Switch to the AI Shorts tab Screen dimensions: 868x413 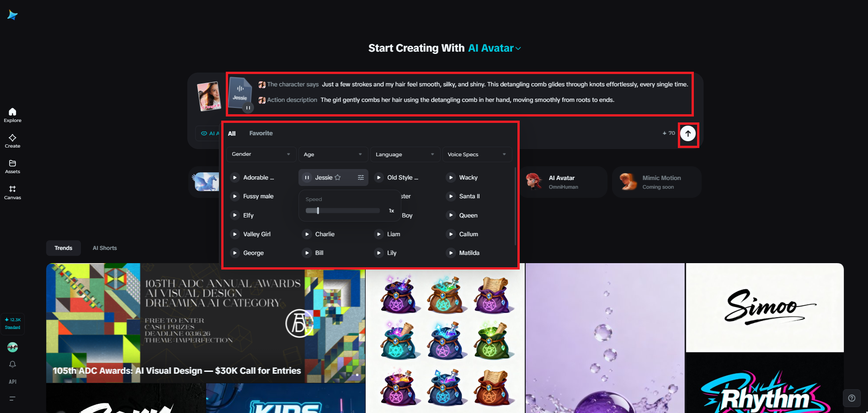[x=105, y=248]
